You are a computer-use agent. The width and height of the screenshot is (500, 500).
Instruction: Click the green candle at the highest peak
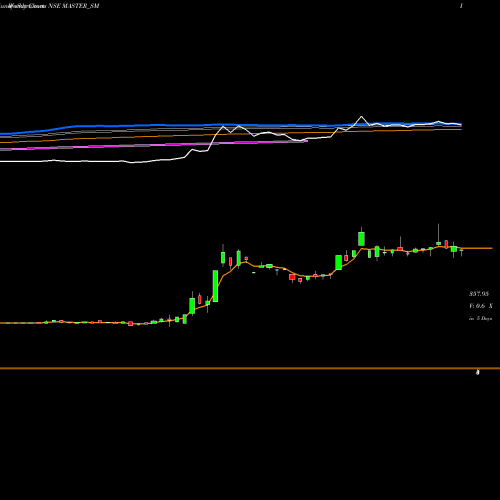[x=361, y=239]
